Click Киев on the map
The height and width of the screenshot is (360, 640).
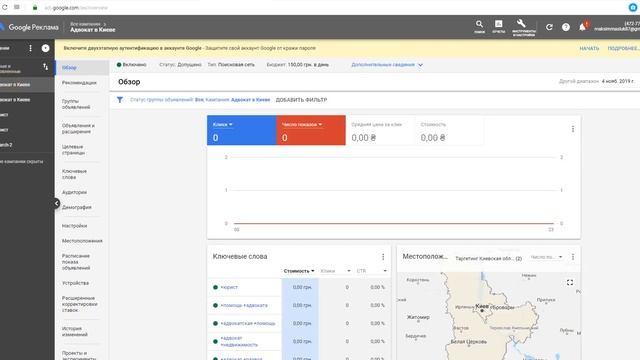(x=482, y=307)
